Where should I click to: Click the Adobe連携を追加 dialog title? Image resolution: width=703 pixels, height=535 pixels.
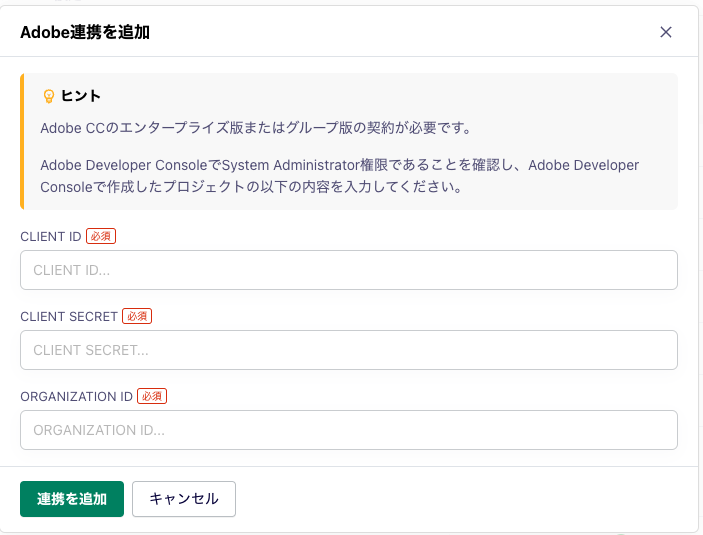85,32
